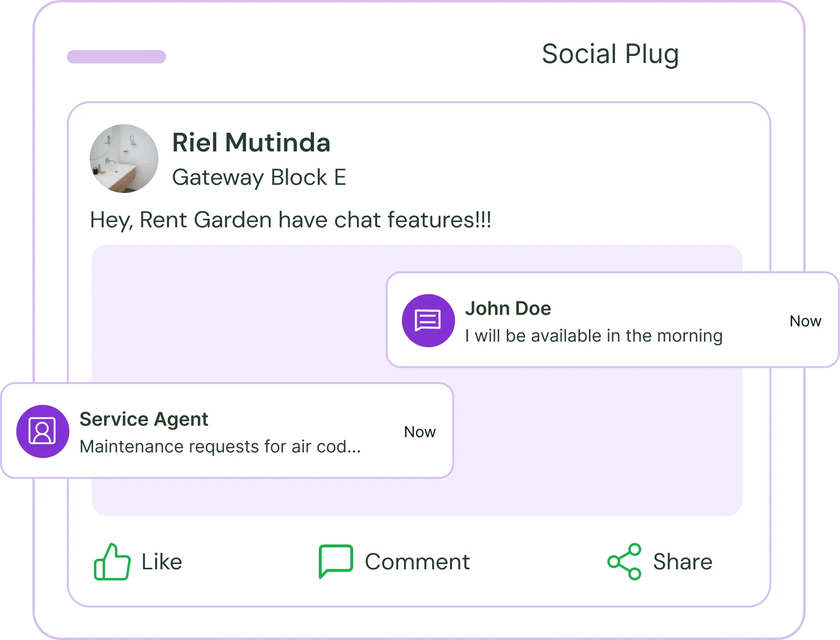Open the Riel Mutinda author name
840x640 pixels.
click(251, 143)
